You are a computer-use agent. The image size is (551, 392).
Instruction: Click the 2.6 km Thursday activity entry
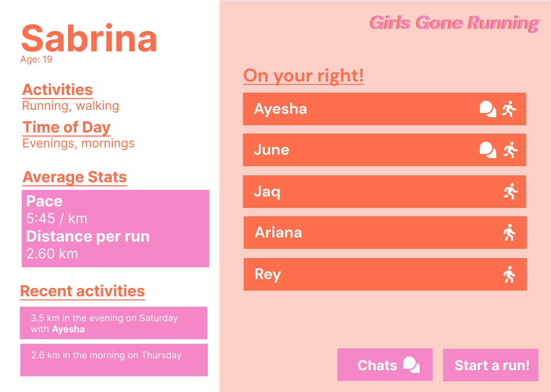point(113,359)
